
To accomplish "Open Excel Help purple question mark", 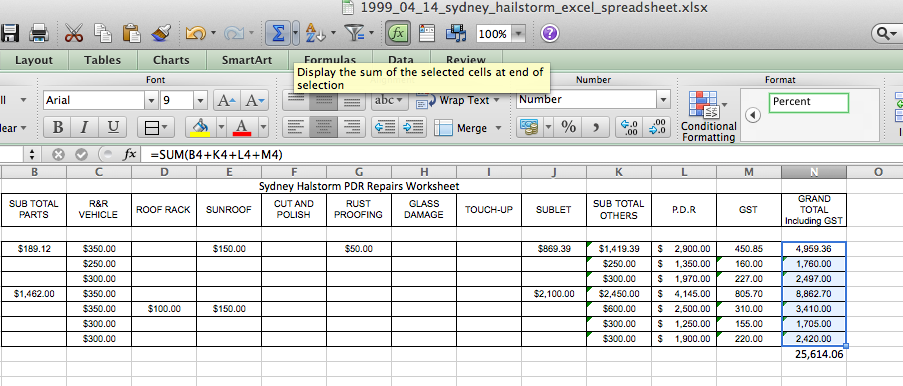I will tap(549, 33).
